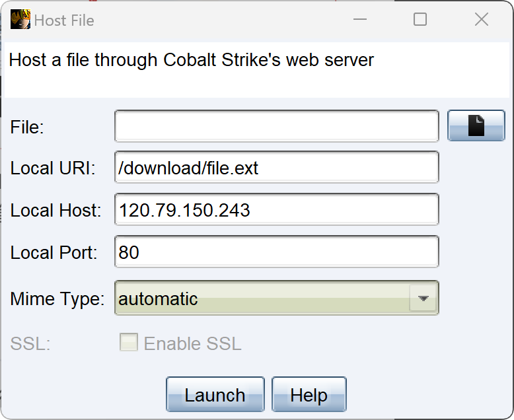Click the 'Local Port:' label
Screen dimensions: 514x420
pos(54,252)
